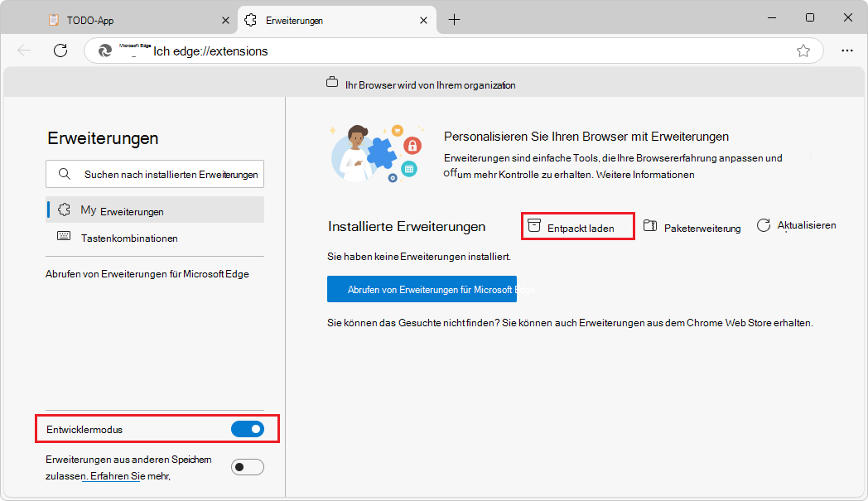Click the organization briefcase icon in the banner
868x501 pixels.
point(333,83)
